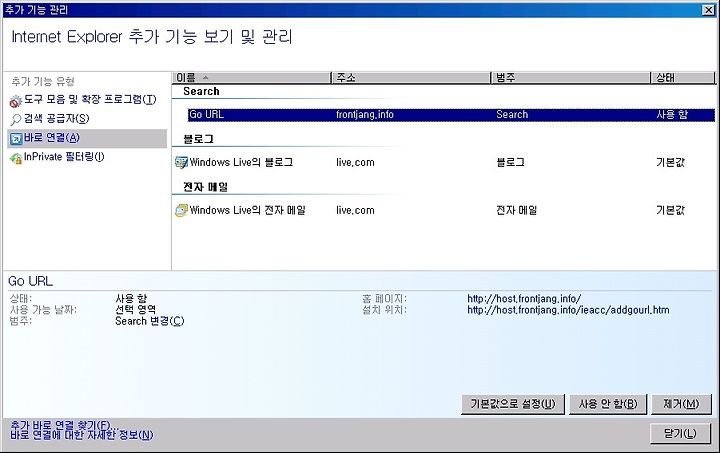
Task: Open the addgourl.htm install location link
Action: click(x=568, y=310)
